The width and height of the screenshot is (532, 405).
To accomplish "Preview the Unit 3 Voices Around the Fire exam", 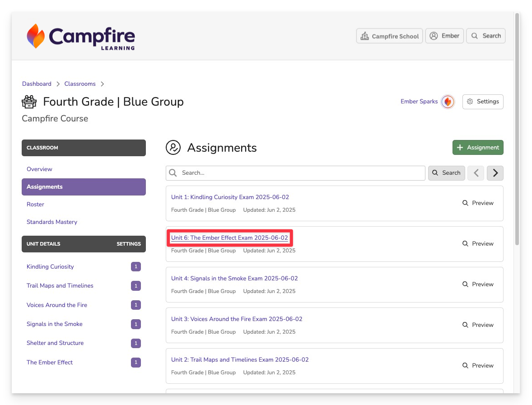I will click(478, 325).
